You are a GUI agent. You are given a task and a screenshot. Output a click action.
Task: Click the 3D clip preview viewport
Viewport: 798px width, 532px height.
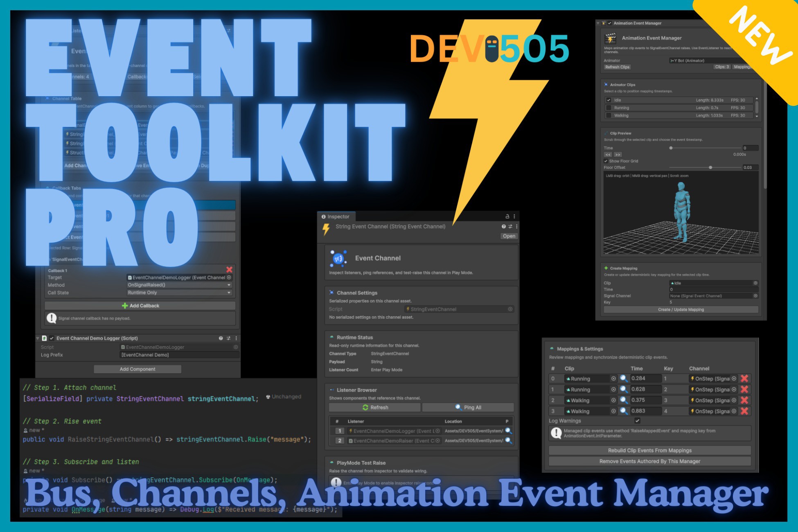tap(681, 213)
